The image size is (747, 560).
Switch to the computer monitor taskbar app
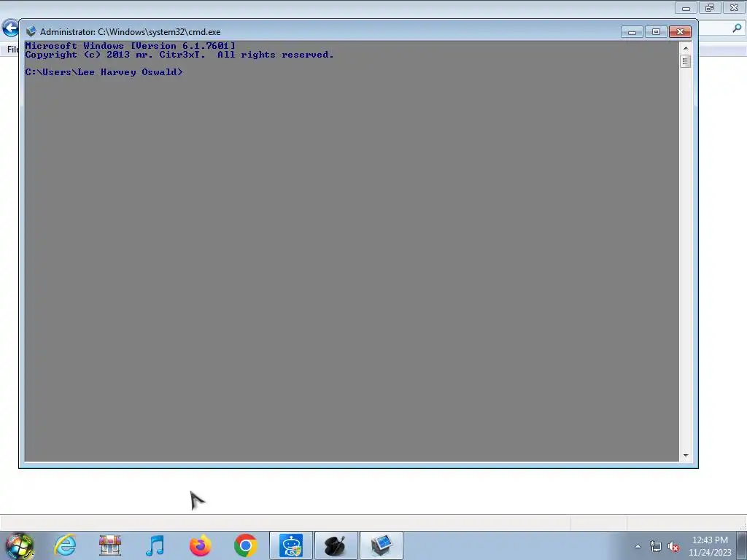[381, 545]
